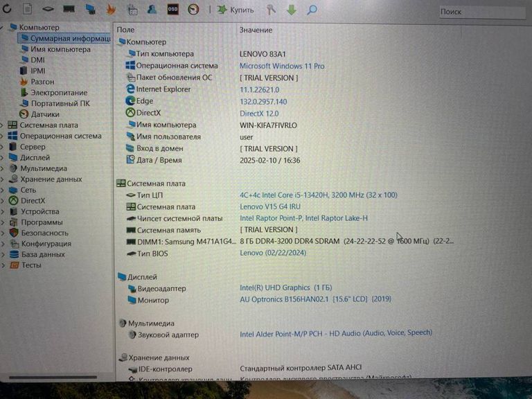Click the Значение column header
The width and height of the screenshot is (532, 399).
tap(256, 30)
